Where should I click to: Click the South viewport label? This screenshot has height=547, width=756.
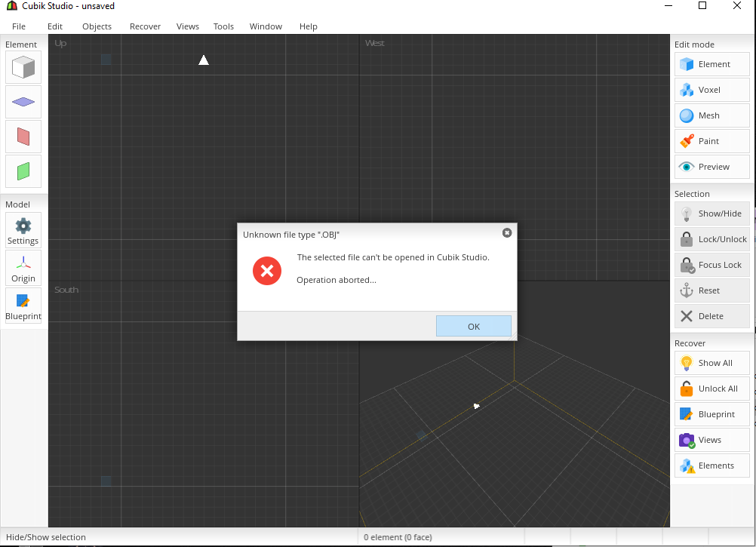[x=66, y=290]
